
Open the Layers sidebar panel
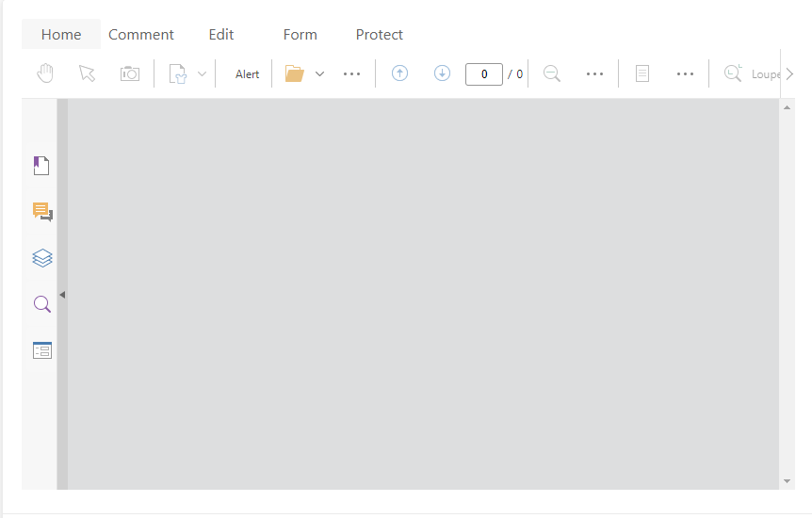tap(42, 258)
